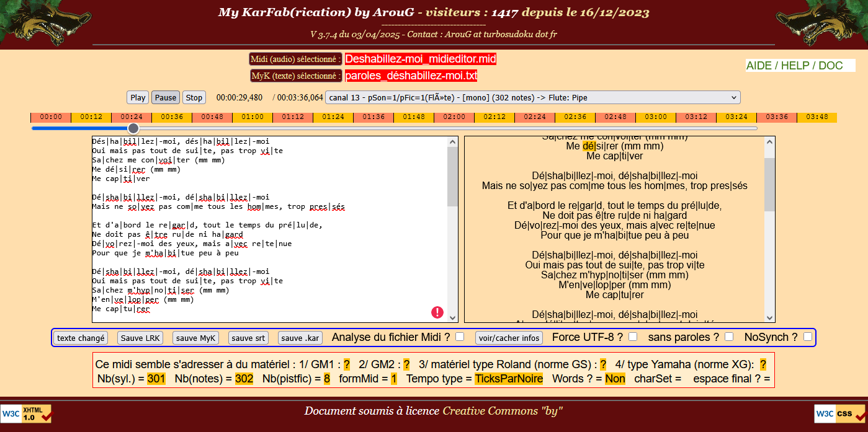
Task: Enable the Analyse du fichier Midi checkbox
Action: click(x=460, y=337)
